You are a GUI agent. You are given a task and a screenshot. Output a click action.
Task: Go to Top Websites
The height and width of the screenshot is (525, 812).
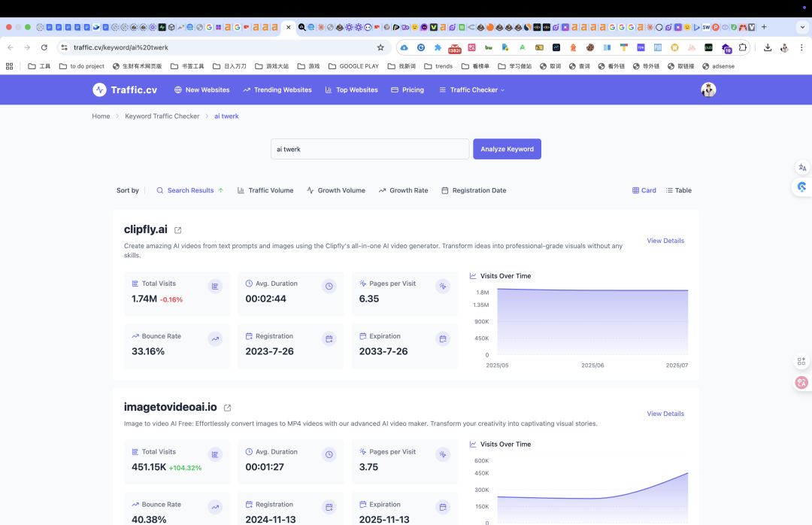coord(352,90)
